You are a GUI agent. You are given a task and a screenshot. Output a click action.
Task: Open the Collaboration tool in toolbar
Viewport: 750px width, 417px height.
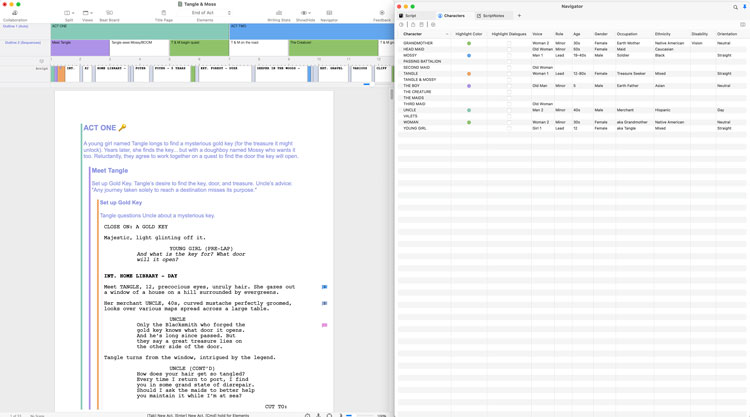(x=15, y=13)
